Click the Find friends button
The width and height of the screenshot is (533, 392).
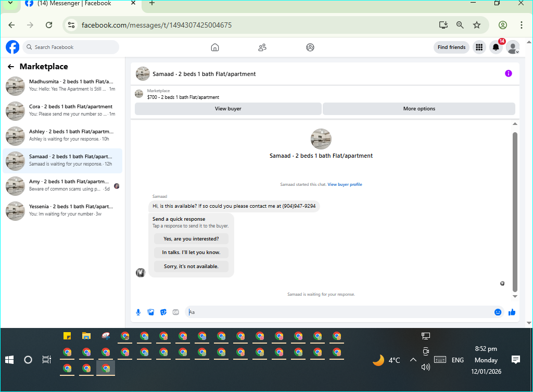pyautogui.click(x=451, y=47)
